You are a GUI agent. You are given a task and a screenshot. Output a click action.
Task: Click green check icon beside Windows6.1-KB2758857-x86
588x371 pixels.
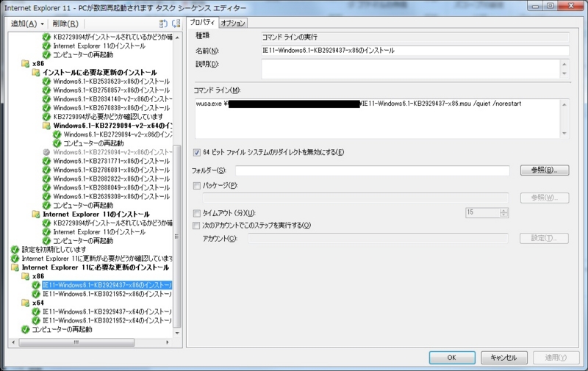tap(46, 90)
